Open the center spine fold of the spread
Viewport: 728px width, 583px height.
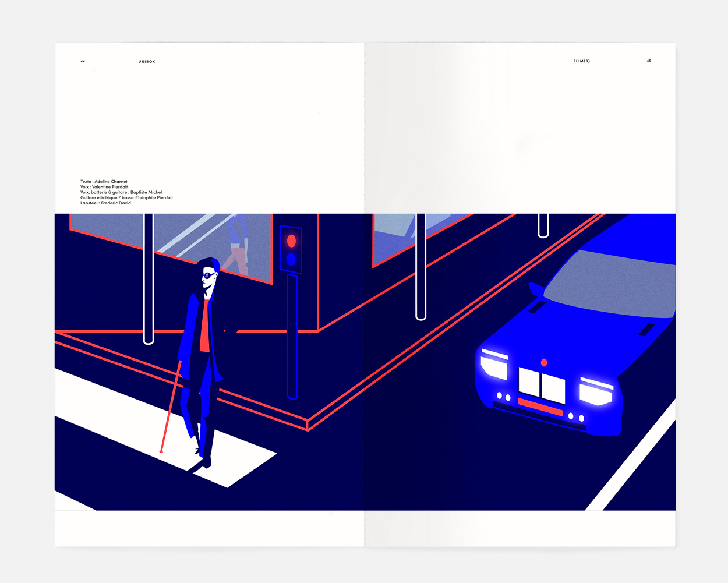(366, 291)
